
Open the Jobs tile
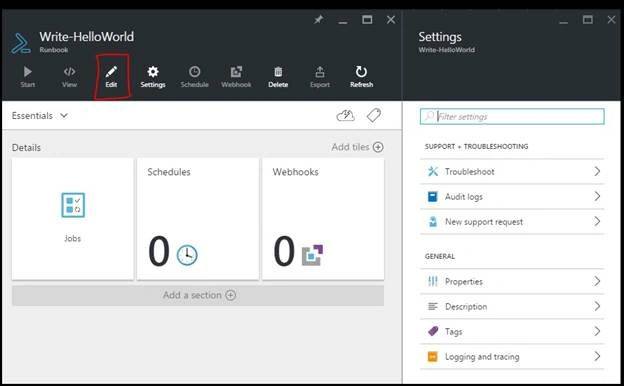pyautogui.click(x=73, y=219)
